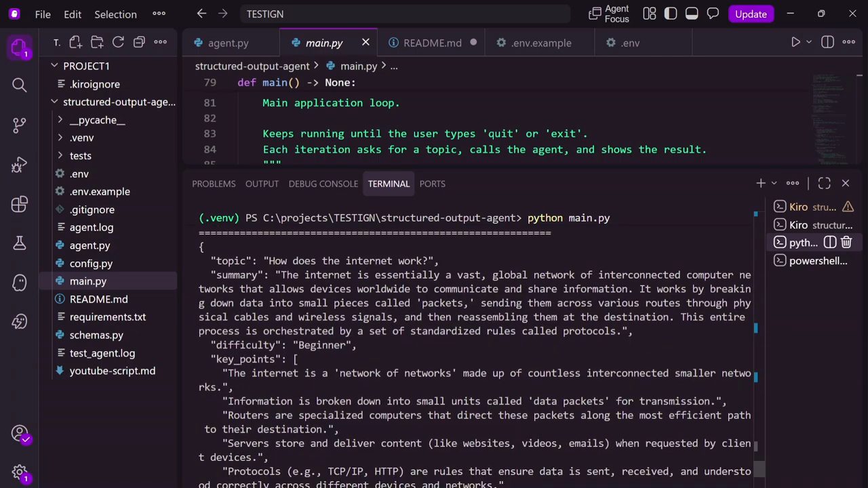Add a new terminal with plus icon

tap(761, 183)
